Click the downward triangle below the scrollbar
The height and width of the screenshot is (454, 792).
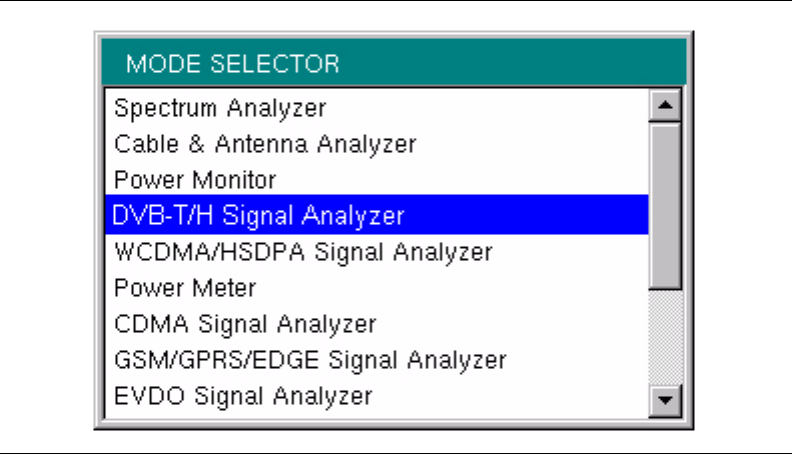click(x=665, y=401)
